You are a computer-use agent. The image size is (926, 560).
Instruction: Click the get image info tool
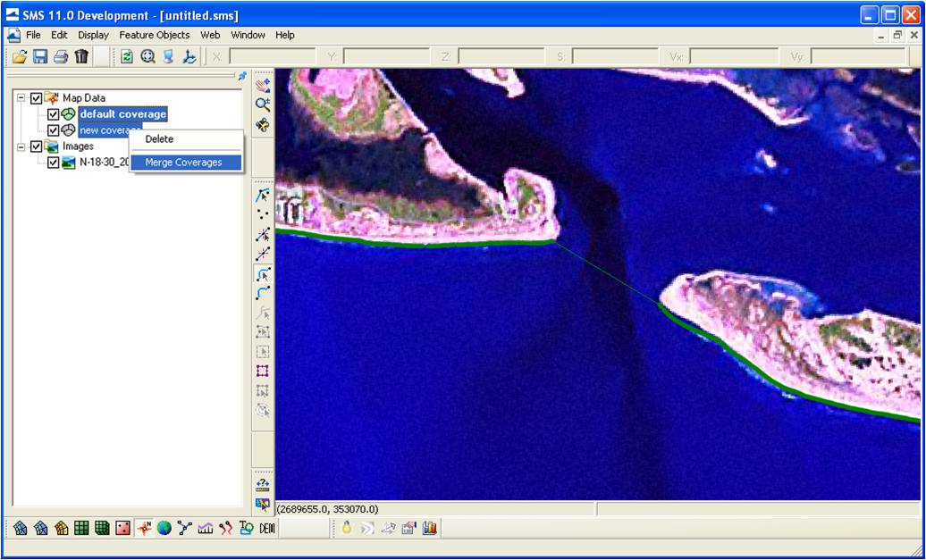[263, 505]
